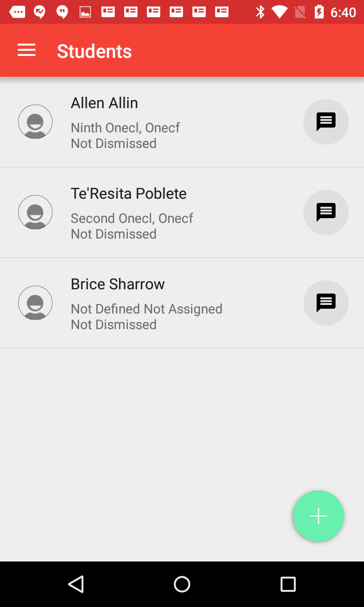364x607 pixels.
Task: Open Allen Allin student entry
Action: coord(104,103)
